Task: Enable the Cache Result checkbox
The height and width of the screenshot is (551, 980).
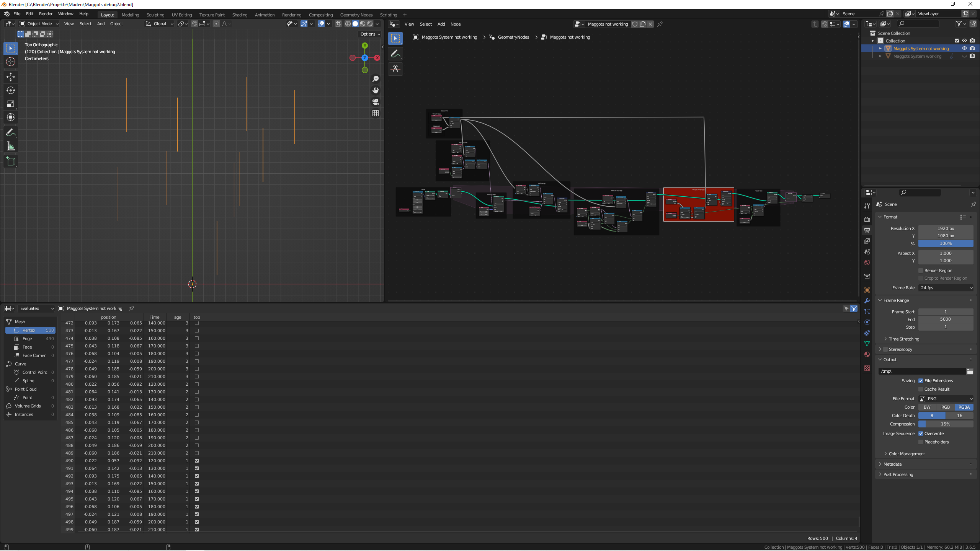Action: click(921, 389)
